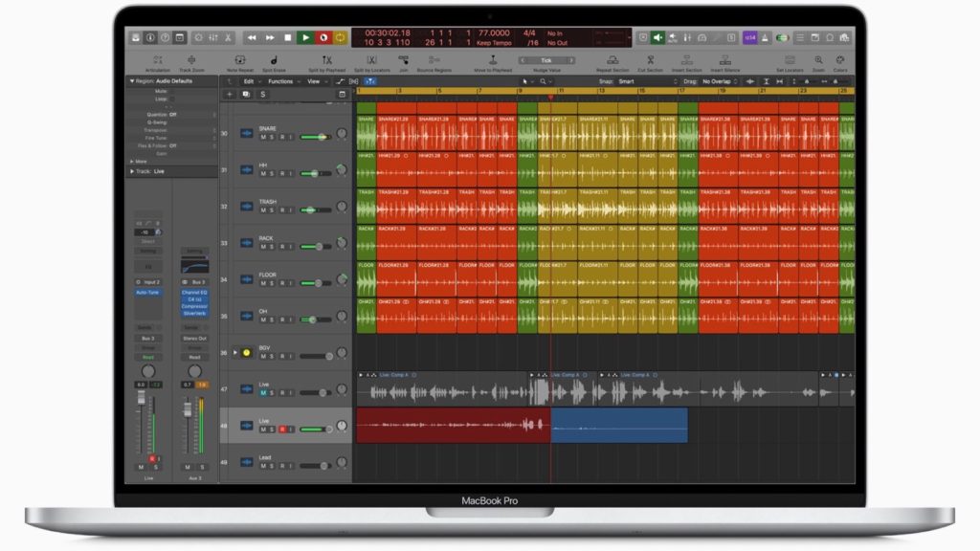This screenshot has height=551, width=980.
Task: Click the Forward transport button
Action: click(x=270, y=37)
